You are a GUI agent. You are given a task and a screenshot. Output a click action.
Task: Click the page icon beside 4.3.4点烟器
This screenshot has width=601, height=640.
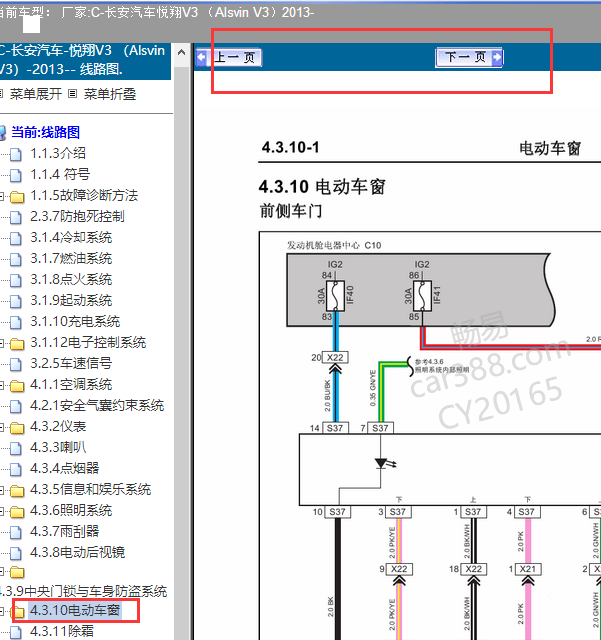click(x=16, y=469)
